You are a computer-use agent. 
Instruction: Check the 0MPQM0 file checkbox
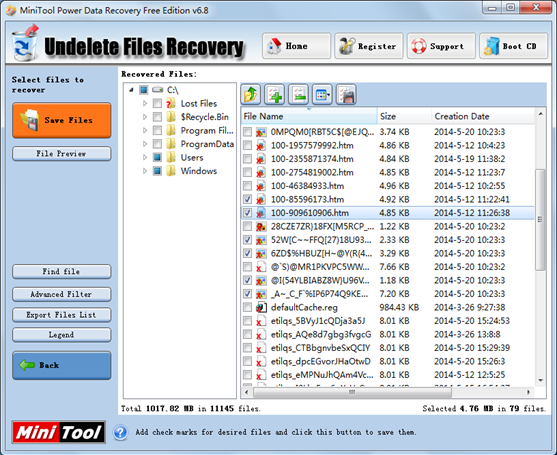pos(247,132)
